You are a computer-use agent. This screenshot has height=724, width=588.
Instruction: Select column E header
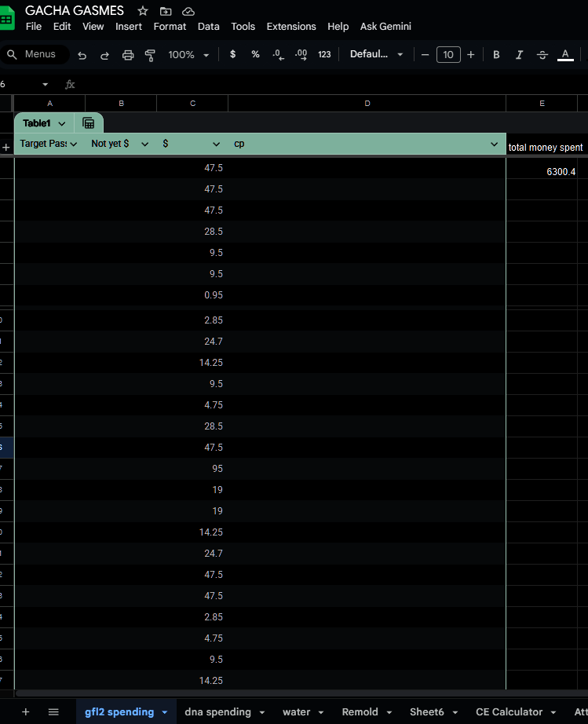542,104
